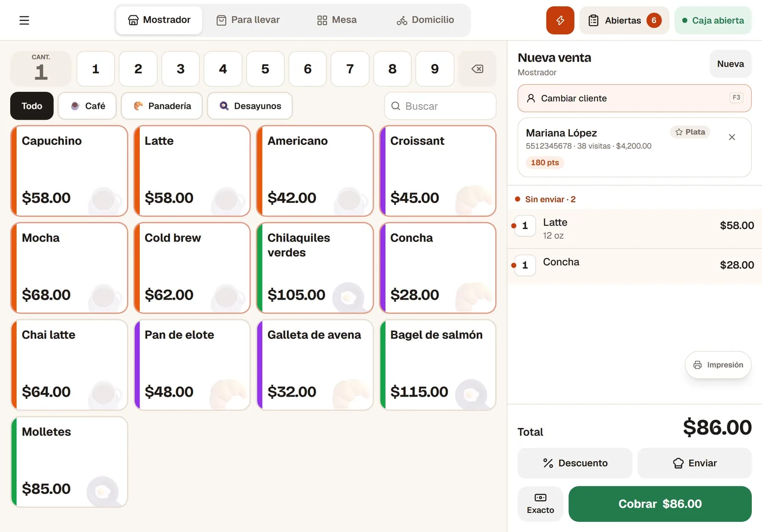762x532 pixels.
Task: Add Americano to the order
Action: point(315,171)
